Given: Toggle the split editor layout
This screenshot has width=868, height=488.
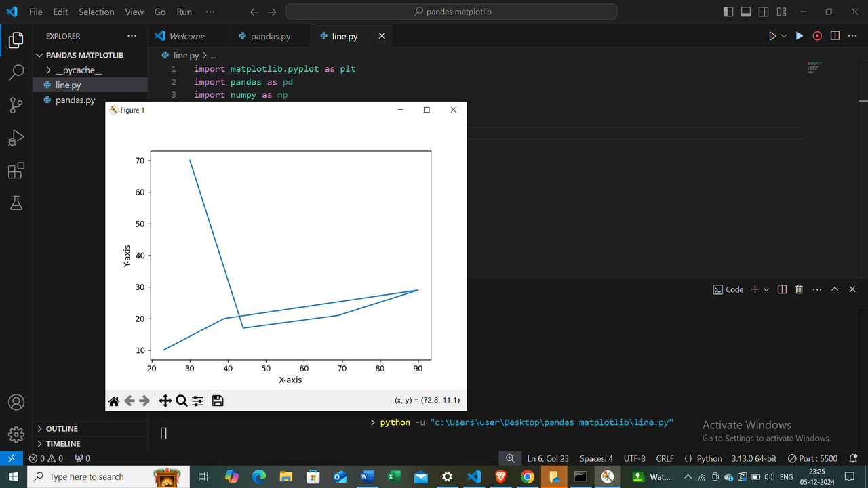Looking at the screenshot, I should click(x=834, y=35).
